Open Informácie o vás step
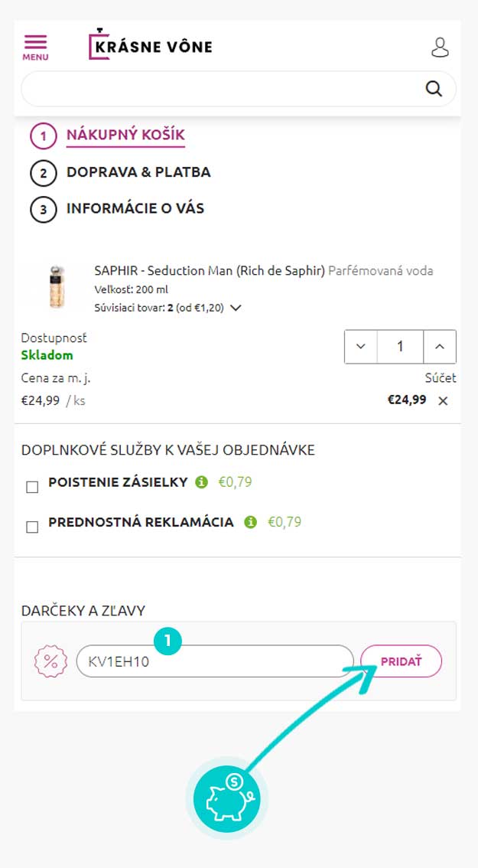Viewport: 478px width, 868px height. pos(135,208)
